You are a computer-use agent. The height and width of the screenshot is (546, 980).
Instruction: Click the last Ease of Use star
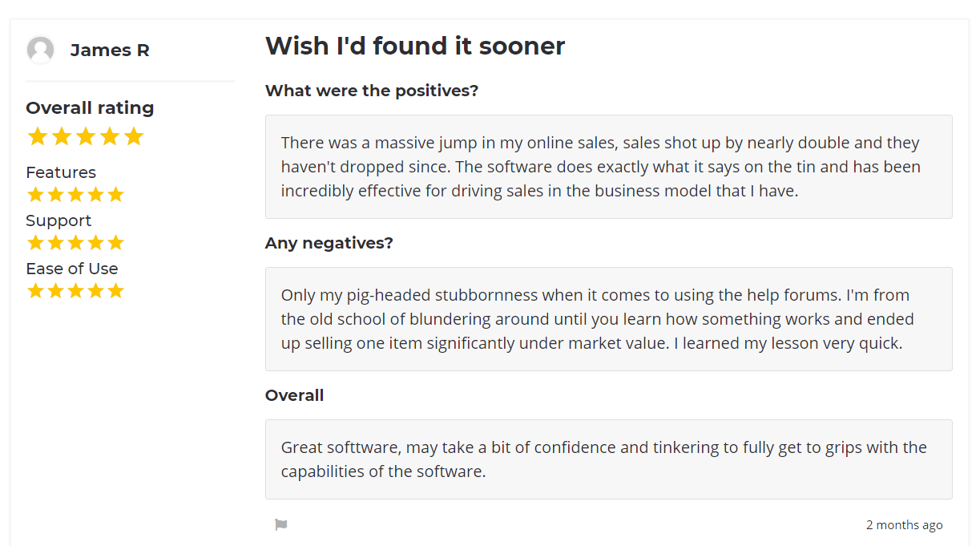point(115,290)
